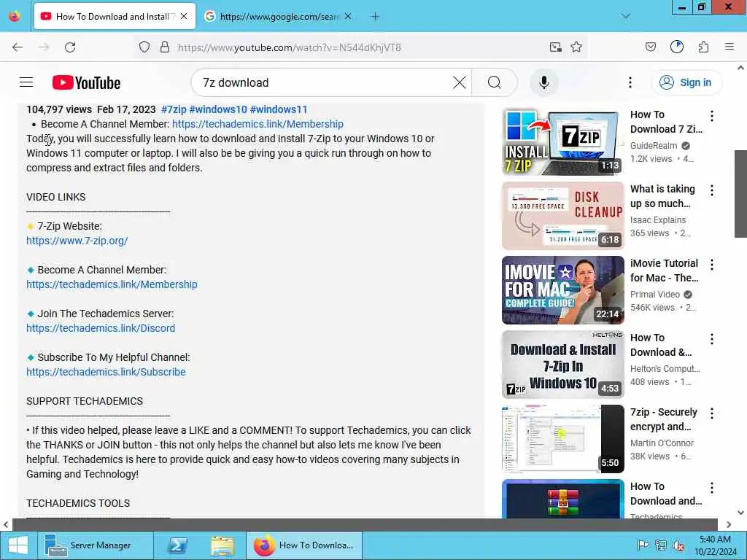The width and height of the screenshot is (747, 560).
Task: Open the #7zip hashtag link
Action: point(174,109)
